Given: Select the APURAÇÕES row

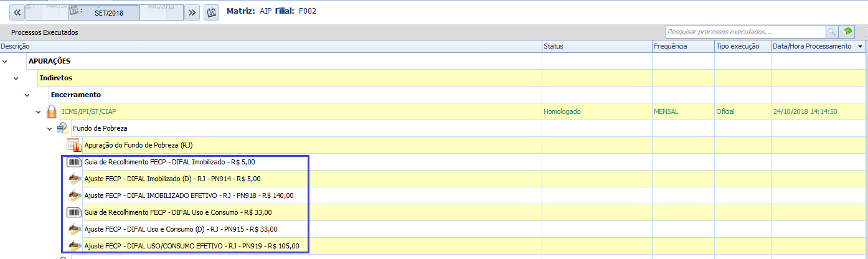Looking at the screenshot, I should (x=433, y=61).
